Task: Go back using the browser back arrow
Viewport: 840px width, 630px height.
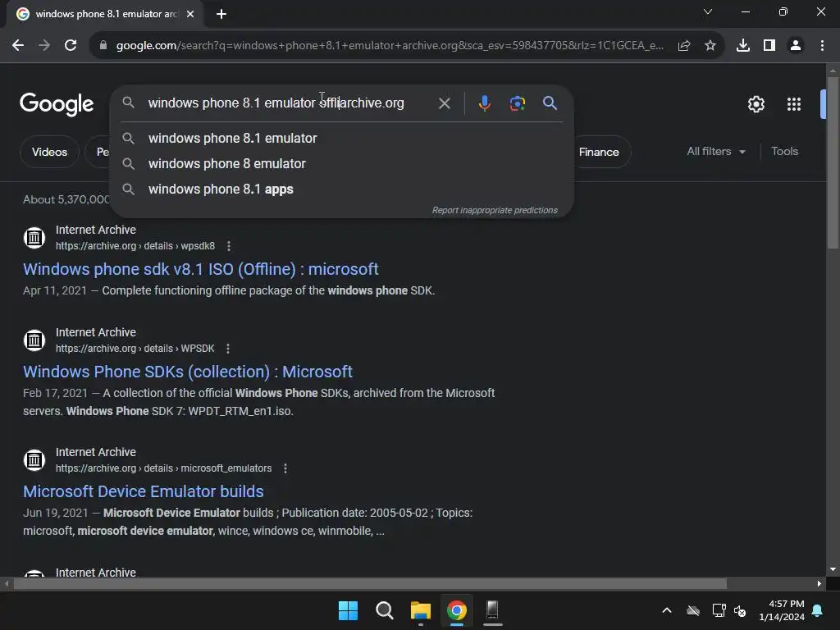Action: coord(18,46)
